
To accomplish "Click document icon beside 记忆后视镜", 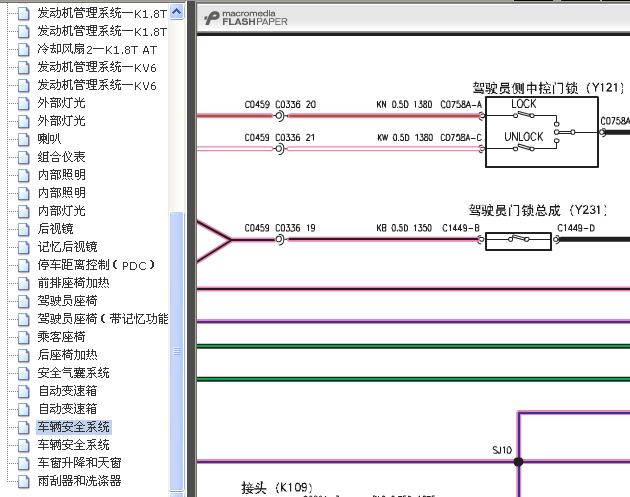I will [x=24, y=247].
